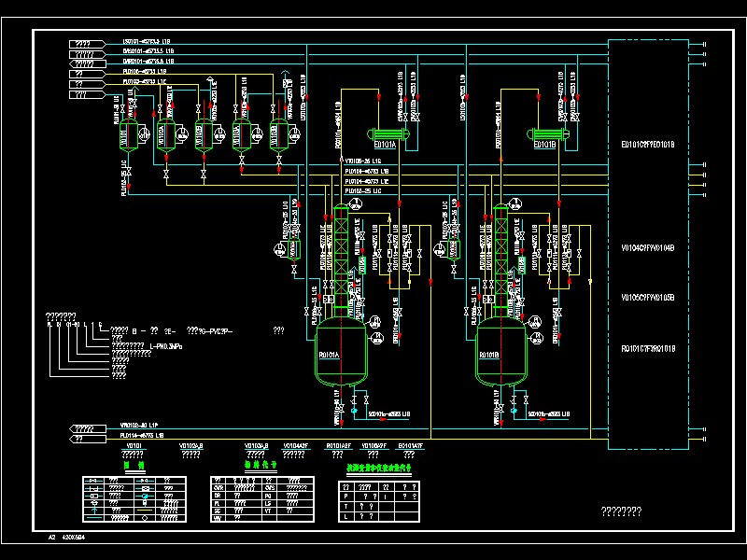Select the R0101A reactor vessel
Viewport: 747px width, 560px height.
tap(341, 352)
